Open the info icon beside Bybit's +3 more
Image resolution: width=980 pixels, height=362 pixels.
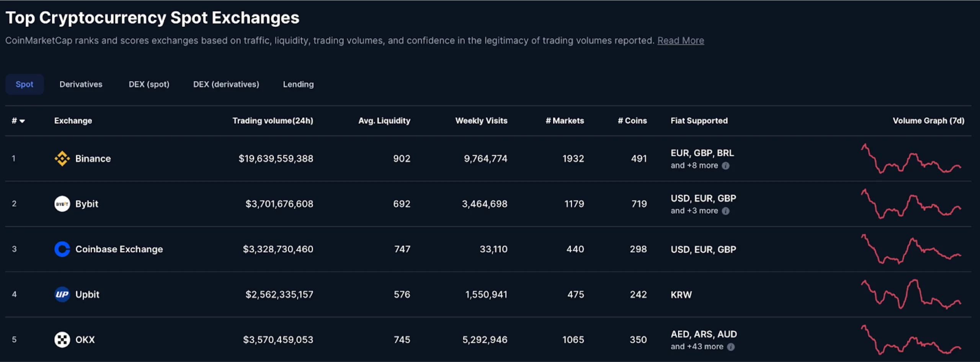725,211
